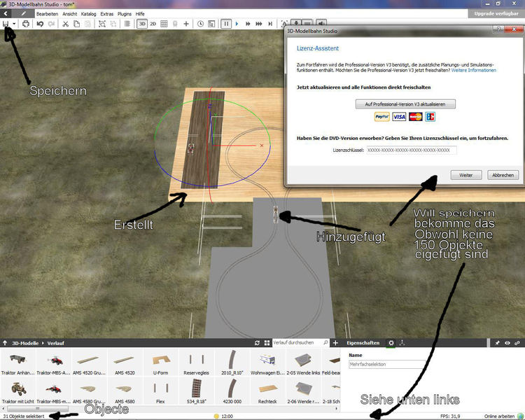Viewport: 525px width, 420px height.
Task: Click the help question mark in dialog title
Action: (498, 29)
